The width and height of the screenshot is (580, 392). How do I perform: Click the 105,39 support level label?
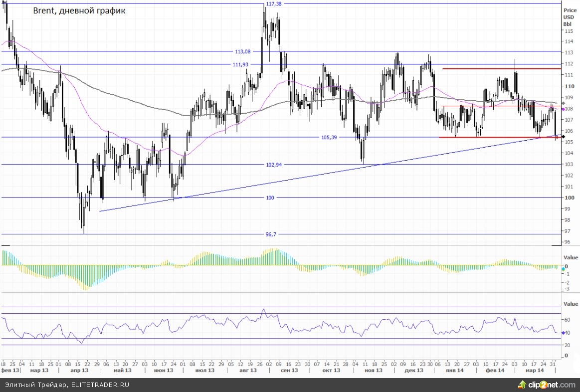pyautogui.click(x=329, y=137)
